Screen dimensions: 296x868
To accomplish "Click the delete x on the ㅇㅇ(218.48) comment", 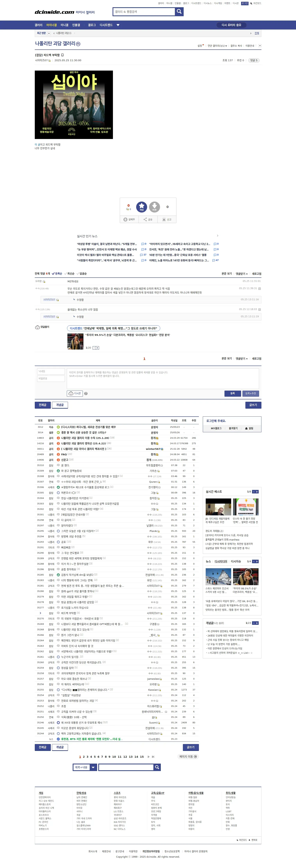I will tap(259, 288).
